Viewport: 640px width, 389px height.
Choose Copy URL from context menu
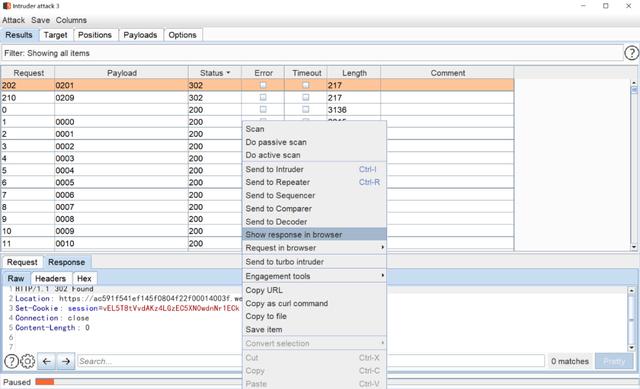[x=314, y=290]
